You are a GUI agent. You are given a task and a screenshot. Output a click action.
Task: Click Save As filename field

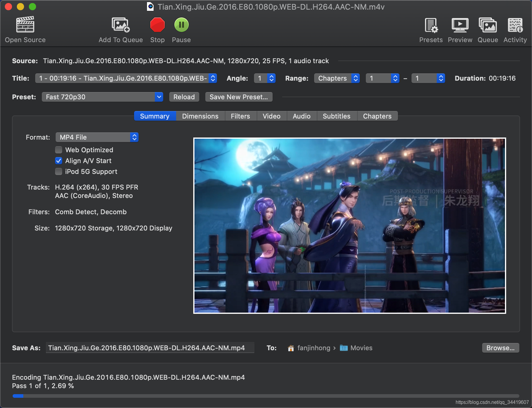coord(150,348)
